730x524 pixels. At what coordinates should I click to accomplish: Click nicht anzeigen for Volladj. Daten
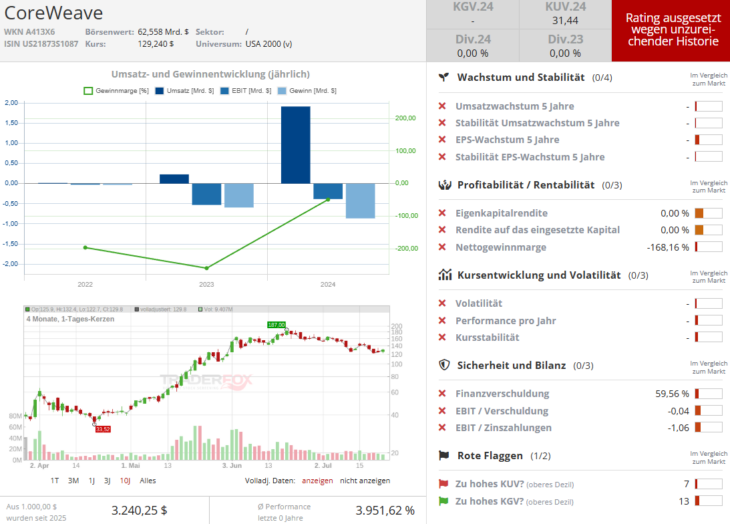click(365, 481)
